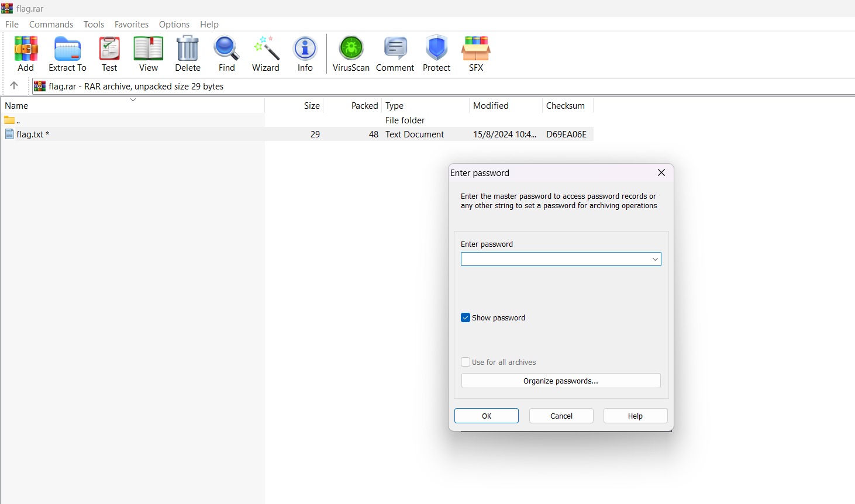The image size is (855, 504).
Task: Expand the Enter password dropdown arrow
Action: point(655,259)
